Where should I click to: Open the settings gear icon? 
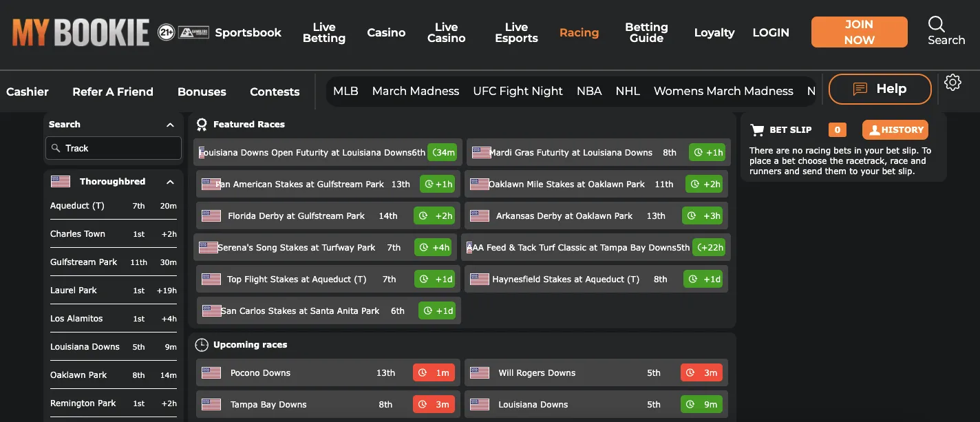[x=952, y=83]
